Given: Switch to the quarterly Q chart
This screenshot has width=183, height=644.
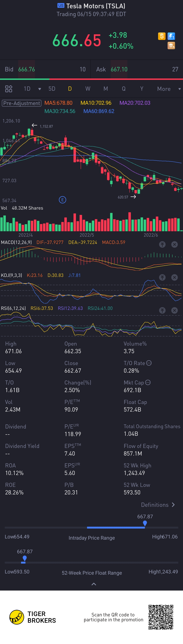Looking at the screenshot, I should [124, 89].
